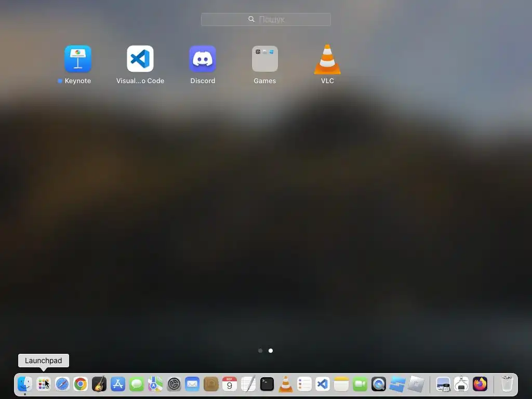Go to first Launchpad page dot

click(x=260, y=351)
